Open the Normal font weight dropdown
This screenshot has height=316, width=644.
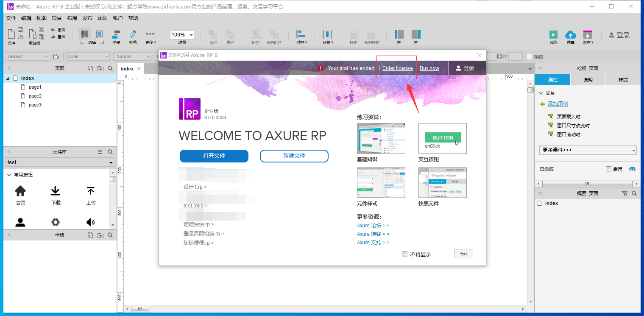click(132, 56)
